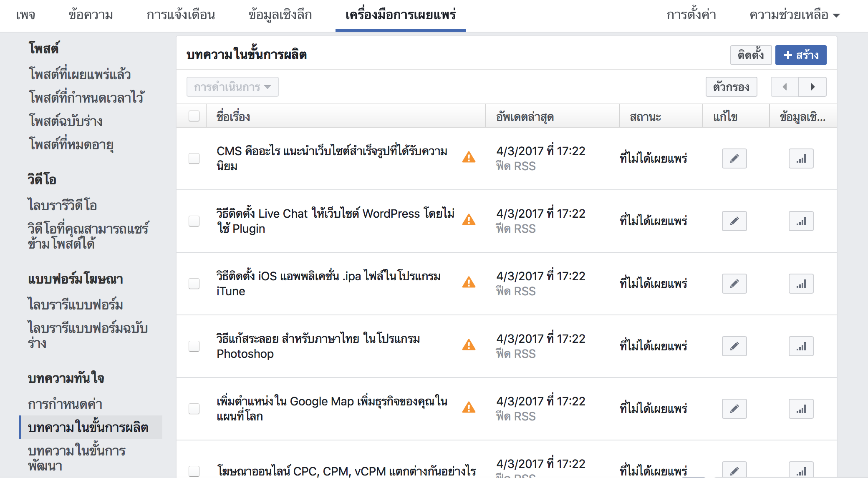
Task: Open ไลบรารีแบบฟอร์ม in sidebar
Action: (75, 304)
